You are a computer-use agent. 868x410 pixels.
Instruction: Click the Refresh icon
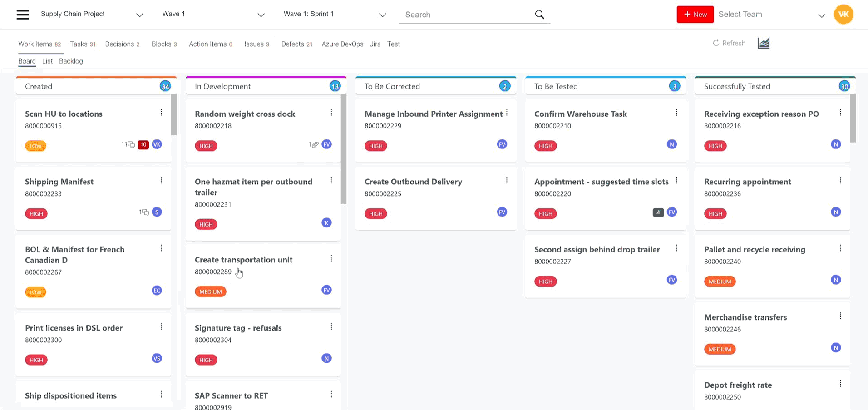click(716, 43)
